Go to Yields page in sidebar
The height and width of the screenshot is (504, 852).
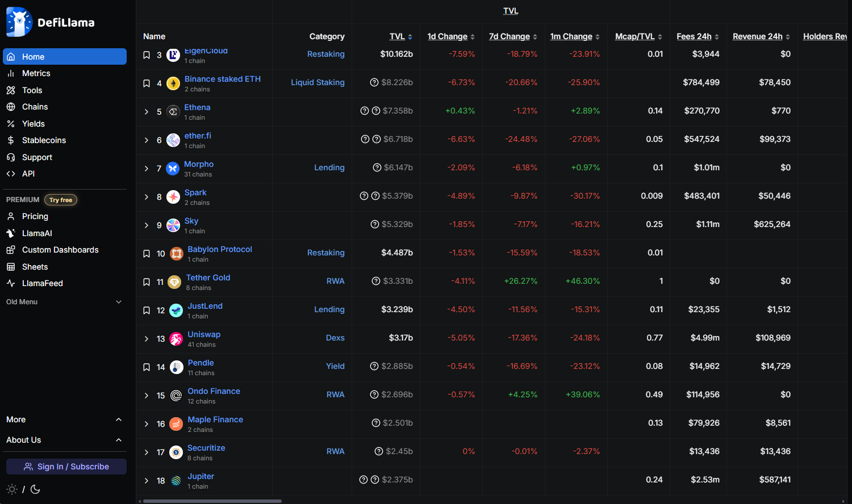click(33, 124)
